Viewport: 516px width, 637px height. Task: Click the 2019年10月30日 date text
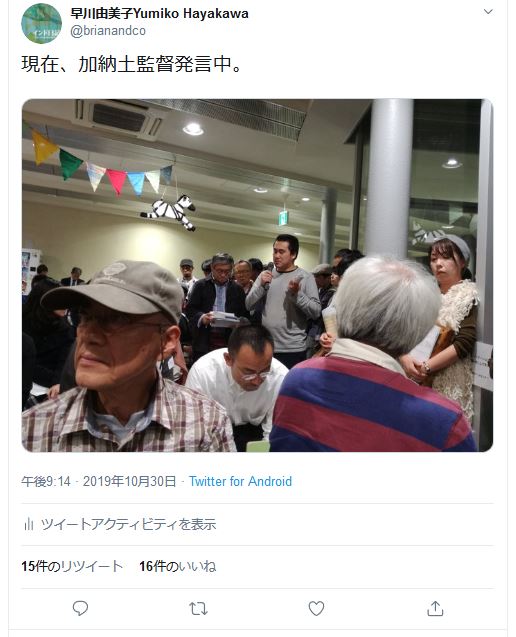point(130,481)
